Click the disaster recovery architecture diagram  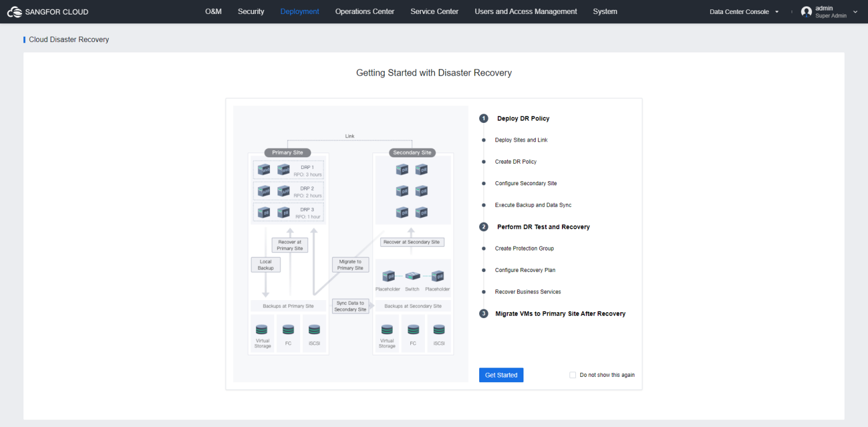(350, 244)
